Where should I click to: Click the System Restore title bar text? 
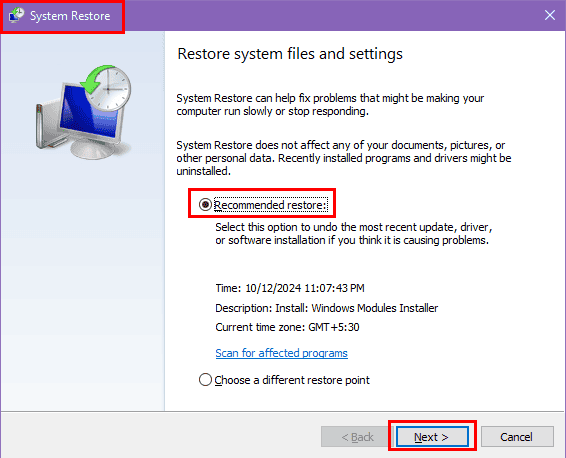click(70, 16)
